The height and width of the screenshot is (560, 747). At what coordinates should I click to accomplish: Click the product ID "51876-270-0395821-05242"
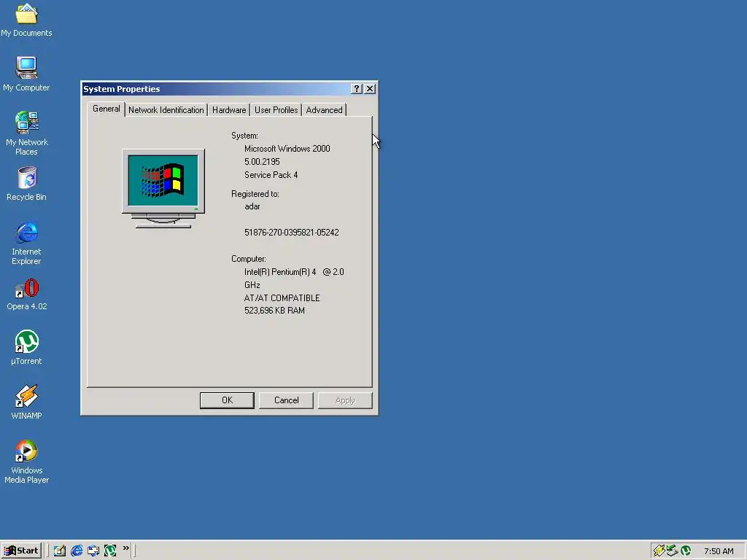[292, 233]
